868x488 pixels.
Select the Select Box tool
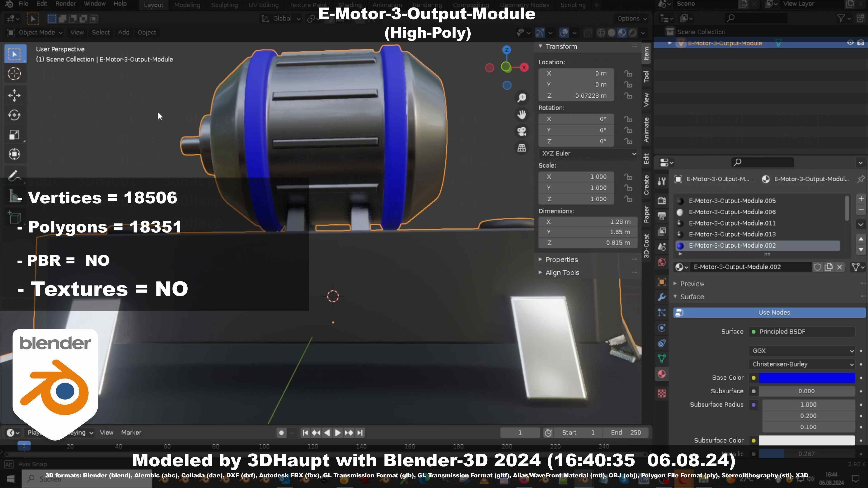point(15,54)
